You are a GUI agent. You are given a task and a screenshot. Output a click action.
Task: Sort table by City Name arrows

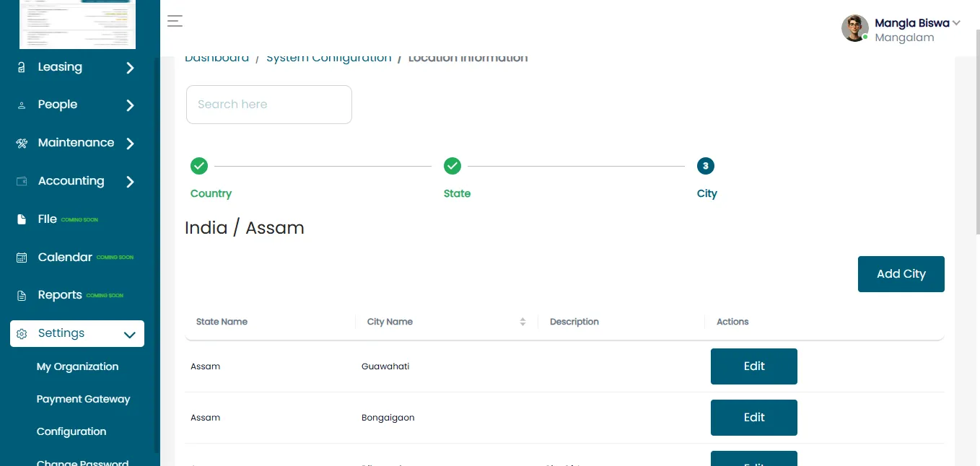point(522,322)
